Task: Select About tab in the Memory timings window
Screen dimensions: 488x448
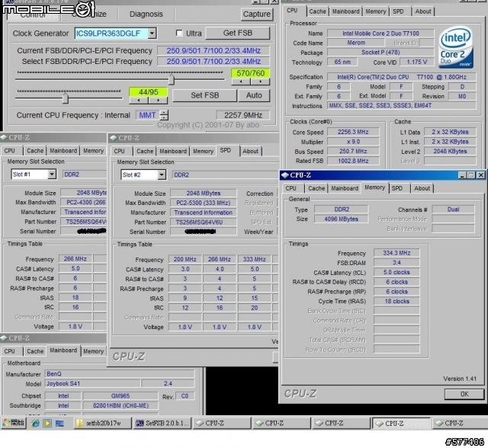Action: pyautogui.click(x=422, y=188)
